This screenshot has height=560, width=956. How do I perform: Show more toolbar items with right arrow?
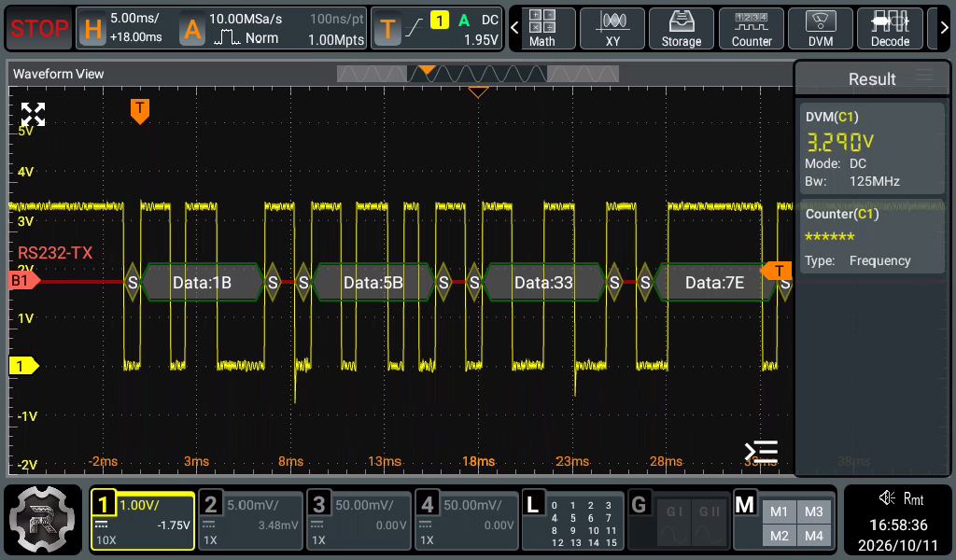click(944, 28)
